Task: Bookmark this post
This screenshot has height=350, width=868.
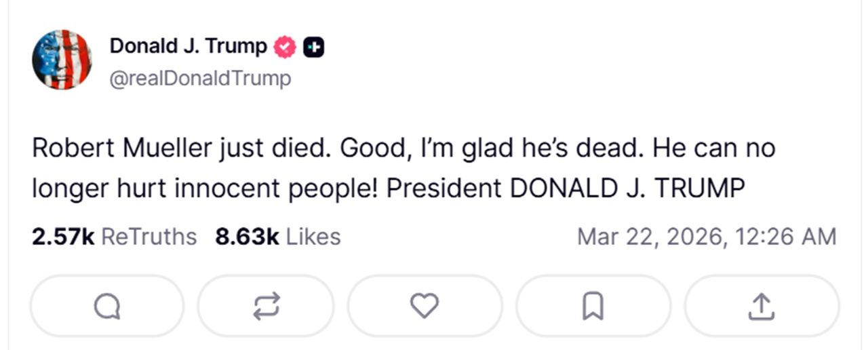Action: 593,307
